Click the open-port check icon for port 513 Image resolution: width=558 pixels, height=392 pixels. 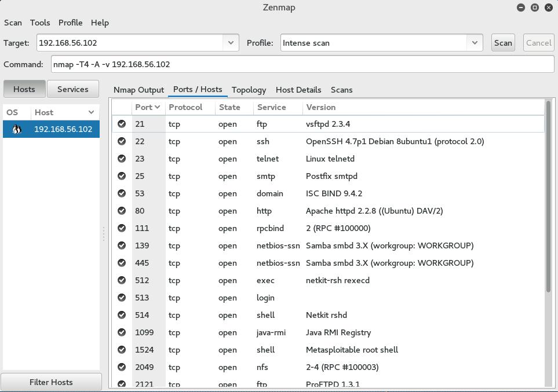pyautogui.click(x=122, y=298)
